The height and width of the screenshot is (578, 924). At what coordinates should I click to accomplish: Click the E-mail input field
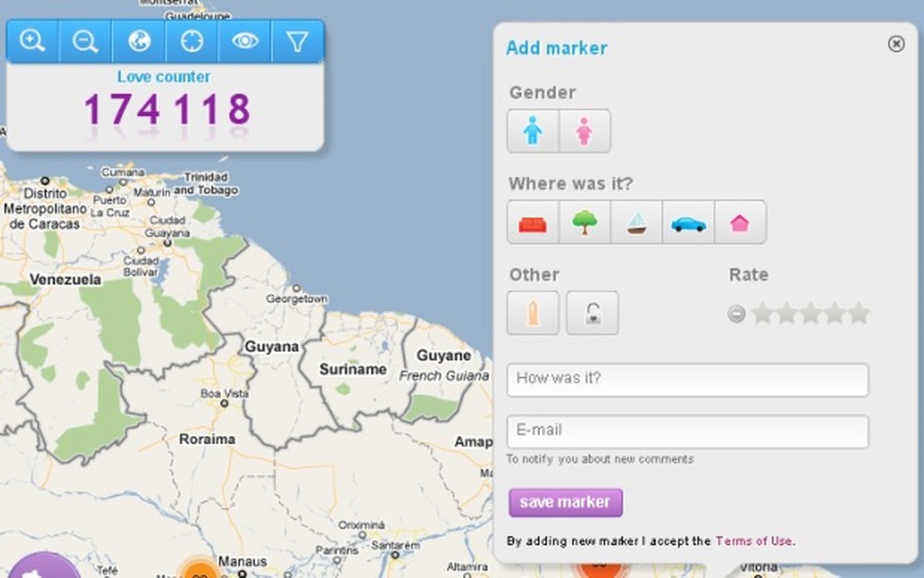point(687,432)
